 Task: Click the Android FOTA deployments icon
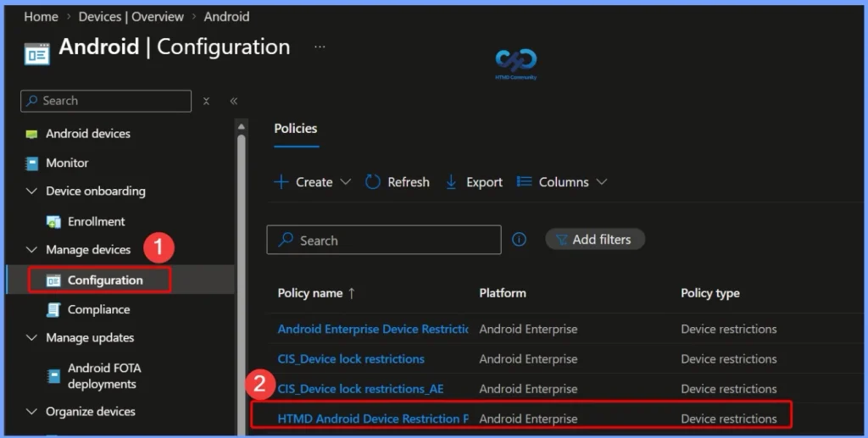53,377
